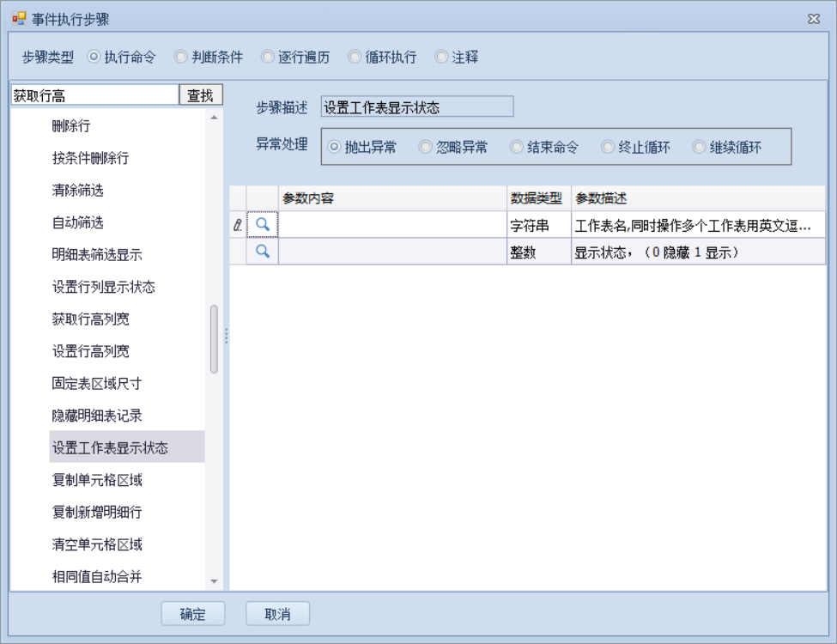This screenshot has width=837, height=644.
Task: Click magnifier icon in the integer parameter row
Action: pos(263,252)
